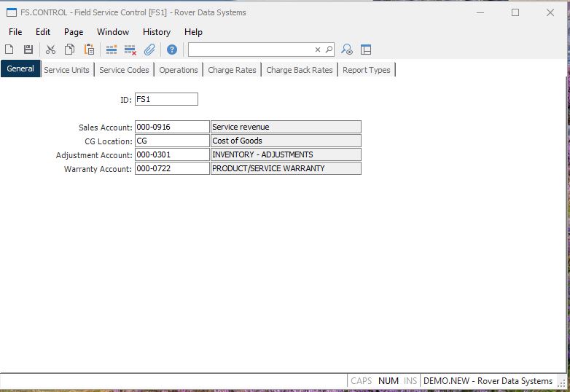
Task: Click the person lookup icon
Action: point(347,50)
